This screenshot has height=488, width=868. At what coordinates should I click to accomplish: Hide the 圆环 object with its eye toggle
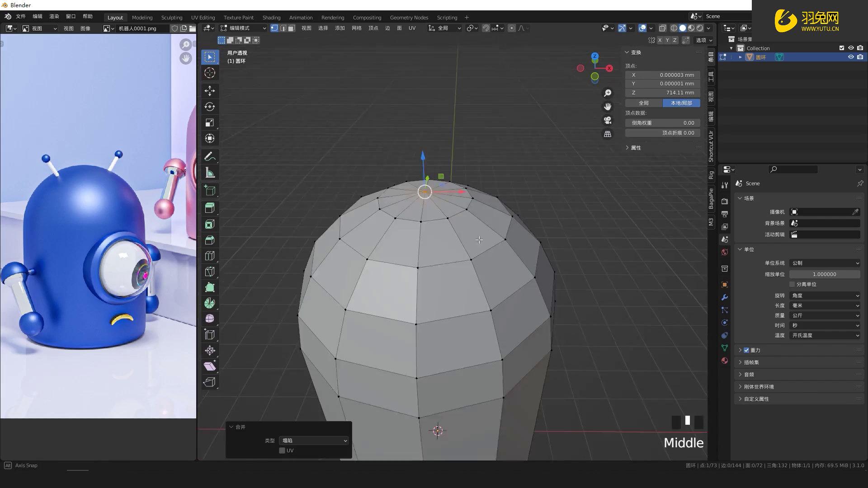click(851, 57)
